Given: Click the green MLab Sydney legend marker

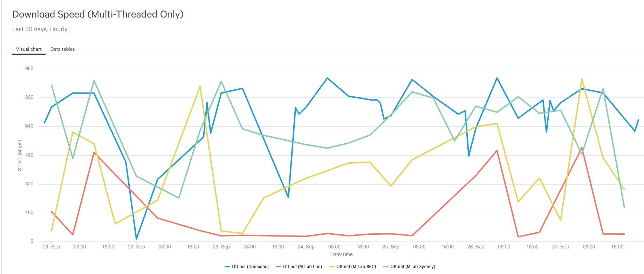Looking at the screenshot, I should coord(386,267).
